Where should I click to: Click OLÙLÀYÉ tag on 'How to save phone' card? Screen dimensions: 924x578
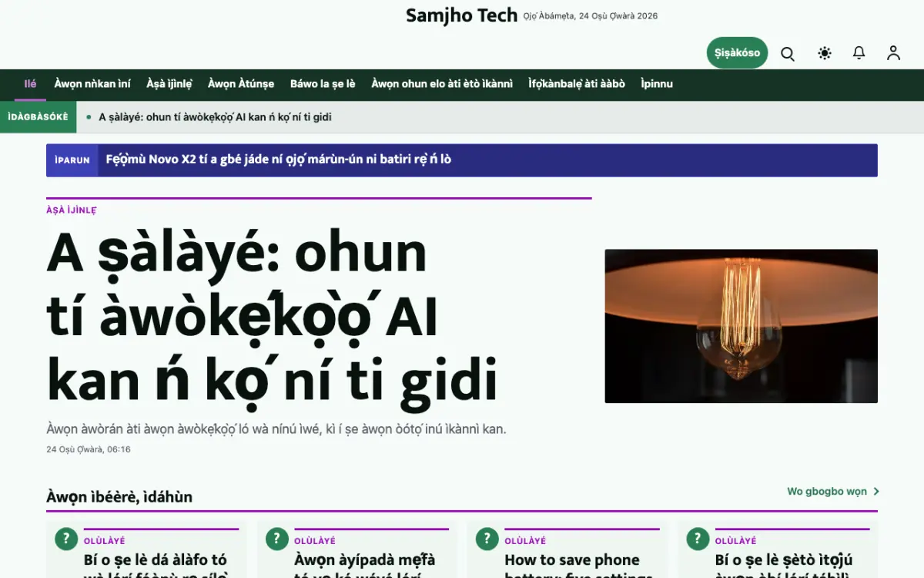tap(525, 541)
